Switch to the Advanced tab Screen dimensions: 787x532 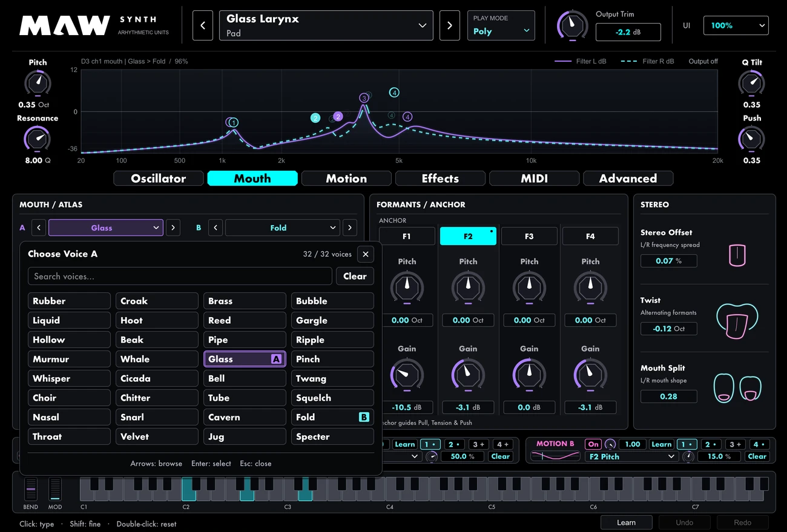pyautogui.click(x=628, y=179)
